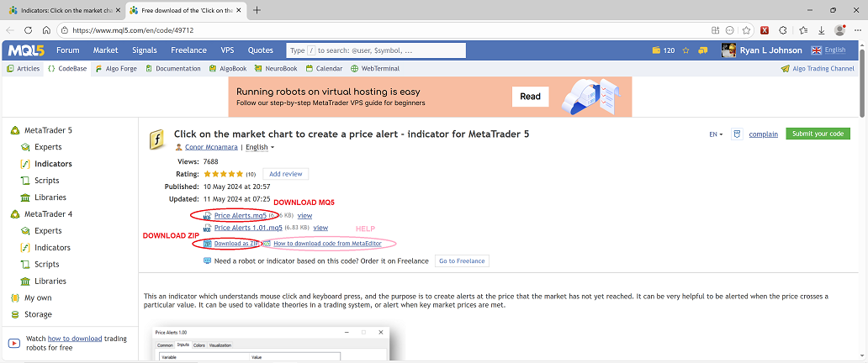Open the NeuroBook tab

276,69
